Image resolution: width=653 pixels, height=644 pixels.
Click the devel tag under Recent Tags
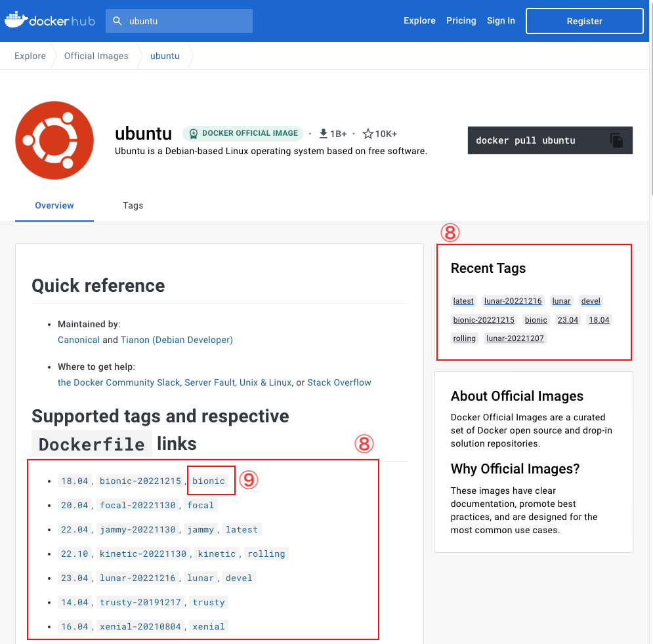click(591, 301)
